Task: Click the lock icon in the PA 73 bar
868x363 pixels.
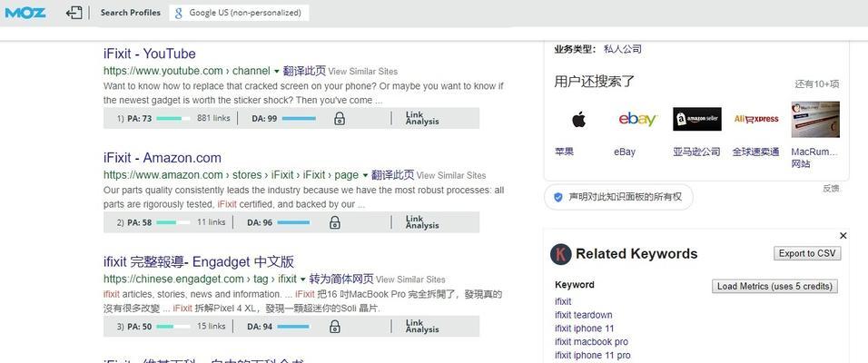Action: (x=340, y=118)
